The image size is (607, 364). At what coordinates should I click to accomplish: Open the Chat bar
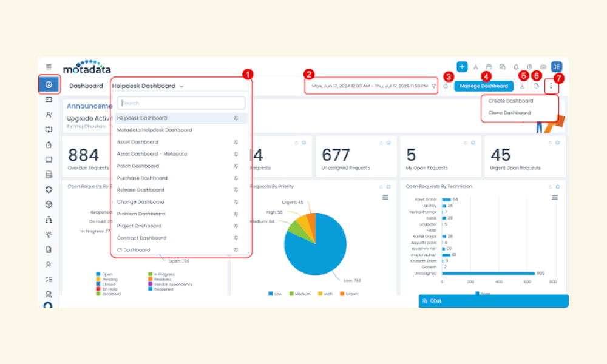(x=493, y=300)
